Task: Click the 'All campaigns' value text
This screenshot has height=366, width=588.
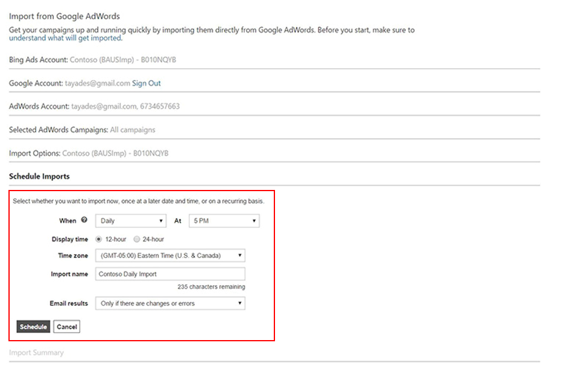Action: (132, 130)
